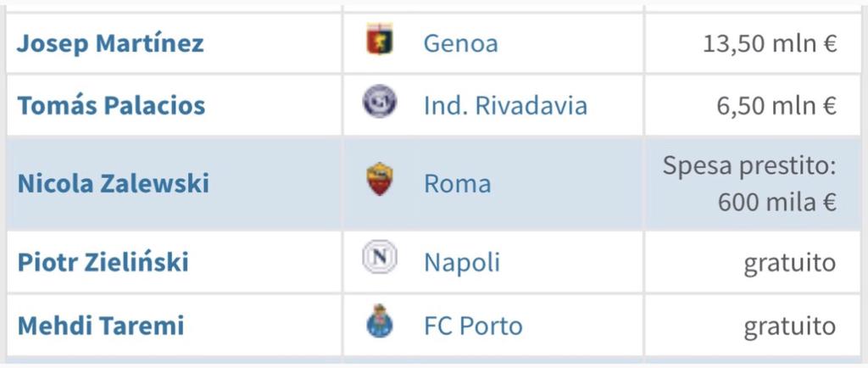Click the Genoa club crest icon
Screen dimensions: 868x368
point(380,40)
